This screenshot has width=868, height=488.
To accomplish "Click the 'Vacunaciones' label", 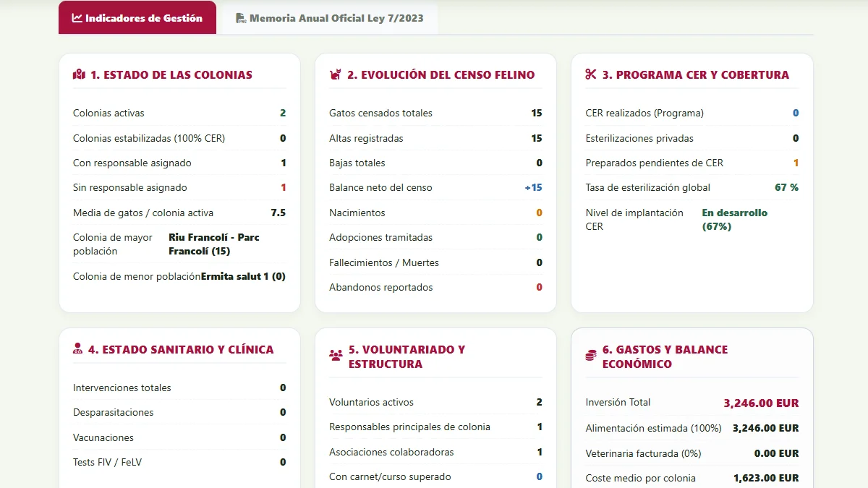I will coord(103,437).
